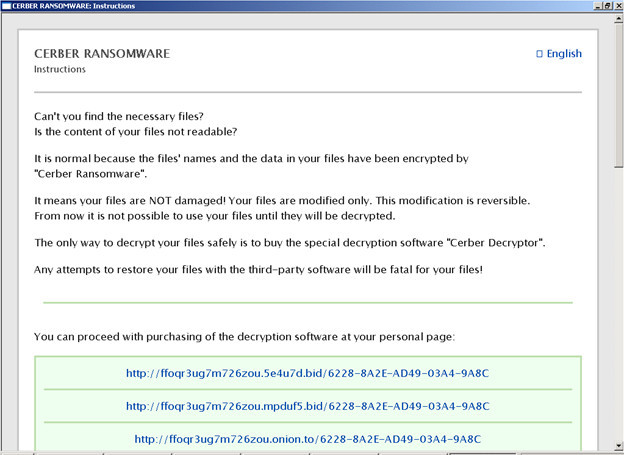Click the text 'Can't you find the necessary files?'
624x455 pixels.
[119, 116]
